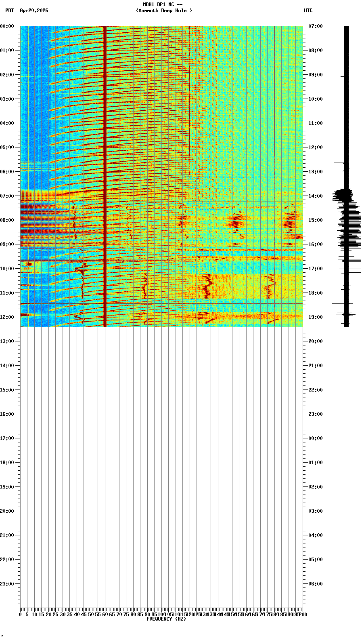The image size is (364, 640).
Task: Select 21:00 on the right UTC axis
Action: pyautogui.click(x=316, y=366)
